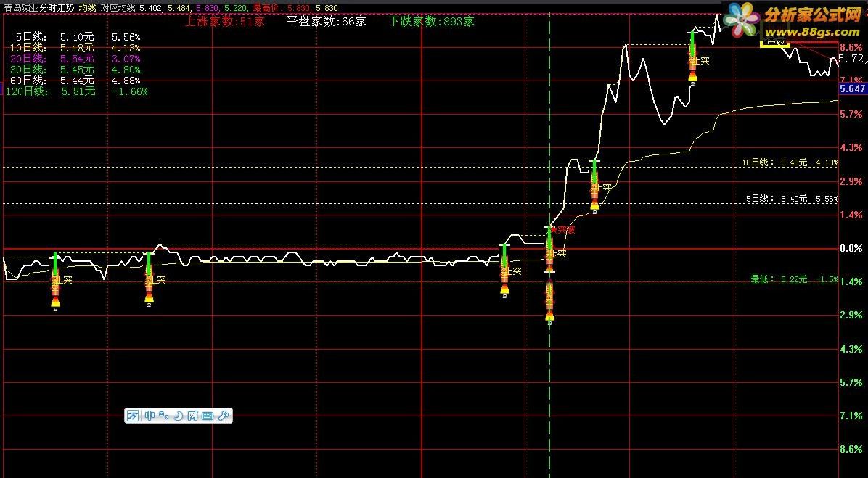This screenshot has width=868, height=478.
Task: Switch punctuation mode with the °, icon
Action: [x=163, y=415]
